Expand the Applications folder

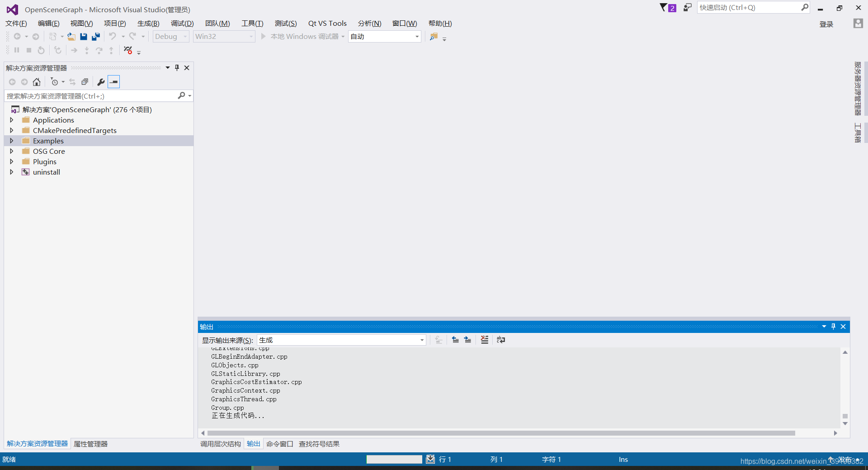pyautogui.click(x=12, y=120)
